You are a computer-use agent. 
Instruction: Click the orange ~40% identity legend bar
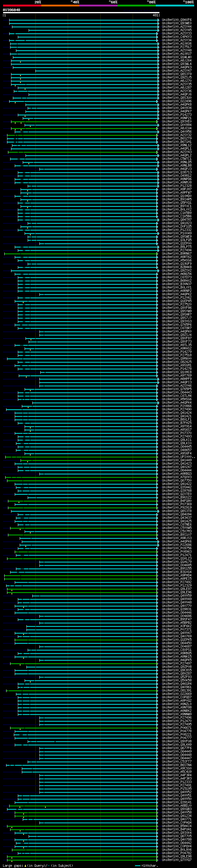(60, 6)
